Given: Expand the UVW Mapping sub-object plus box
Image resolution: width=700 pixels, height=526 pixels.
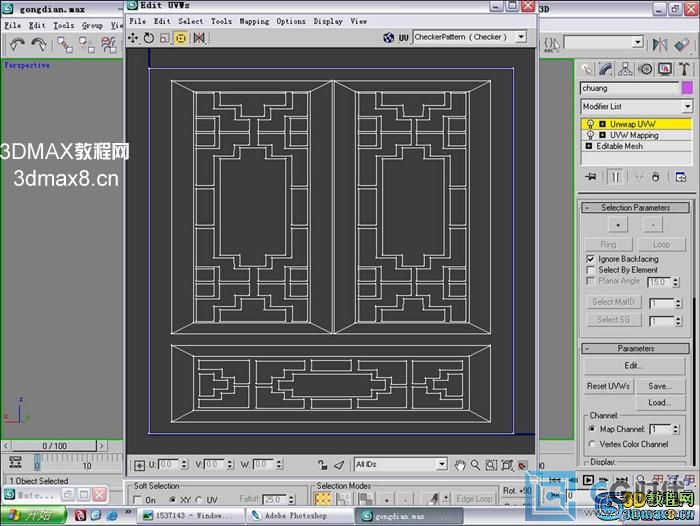Looking at the screenshot, I should pyautogui.click(x=602, y=135).
